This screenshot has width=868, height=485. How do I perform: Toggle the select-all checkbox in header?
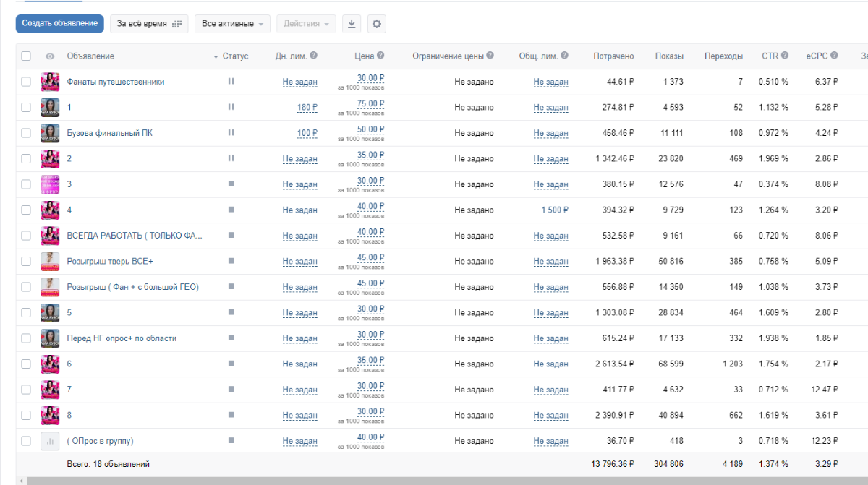[26, 56]
